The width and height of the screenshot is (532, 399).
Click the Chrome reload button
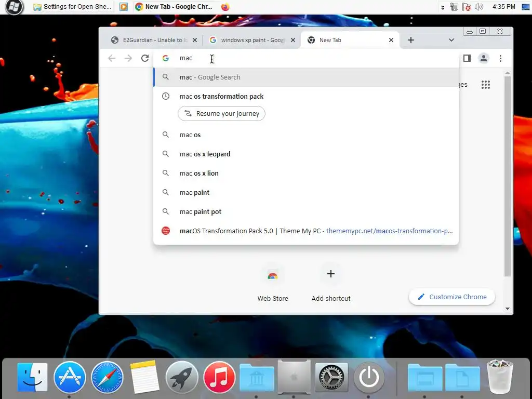[x=145, y=58]
